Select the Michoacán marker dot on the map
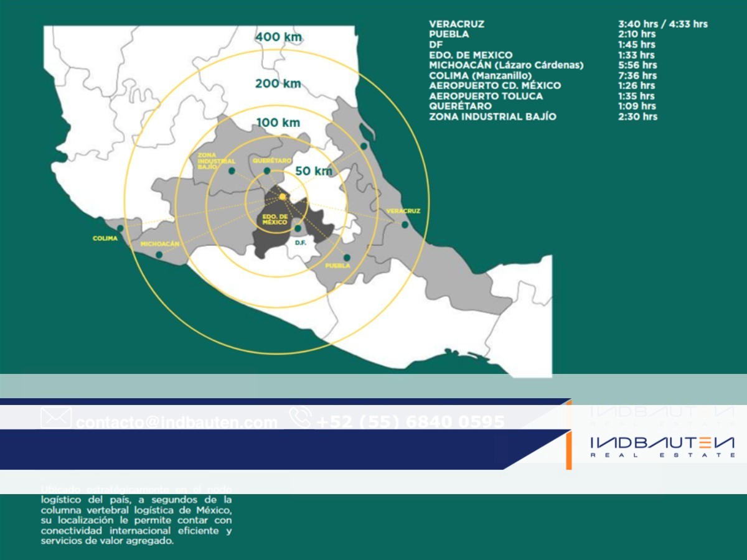The image size is (747, 560). click(x=159, y=254)
